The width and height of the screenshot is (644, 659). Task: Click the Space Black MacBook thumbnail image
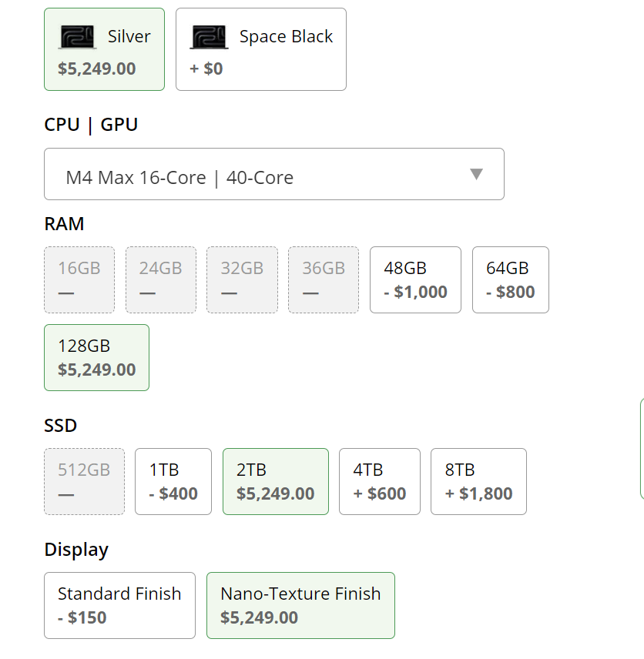coord(209,37)
